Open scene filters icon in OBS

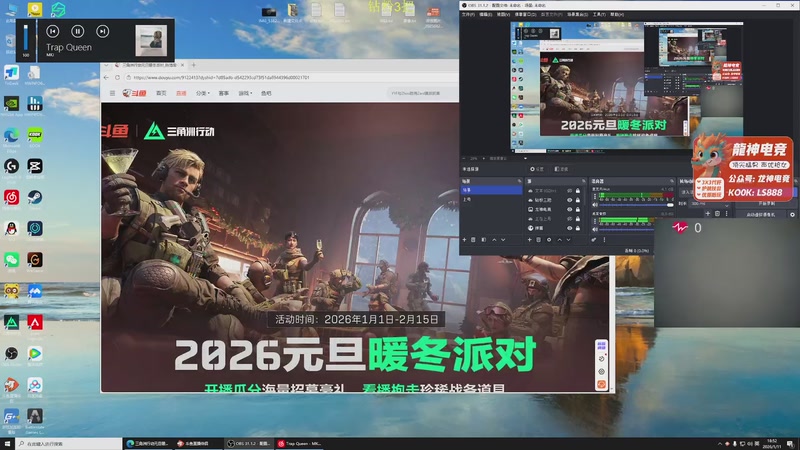[484, 240]
